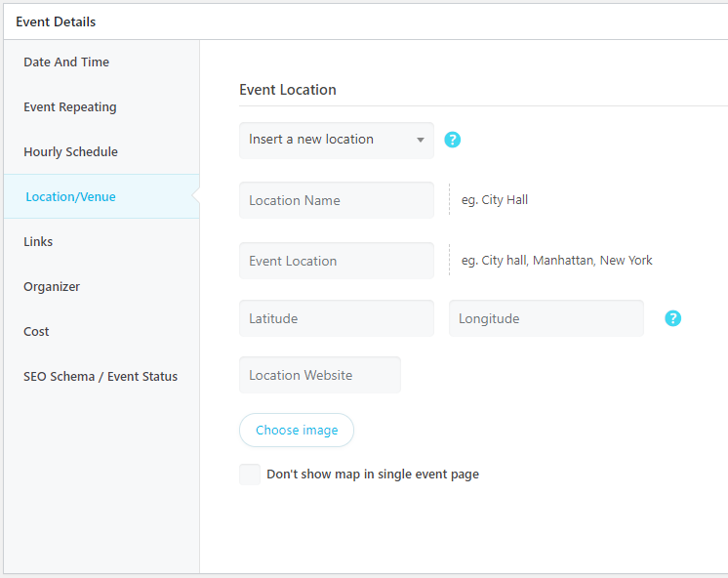Click help icon beside location dropdown
Viewport: 728px width, 578px height.
point(452,140)
